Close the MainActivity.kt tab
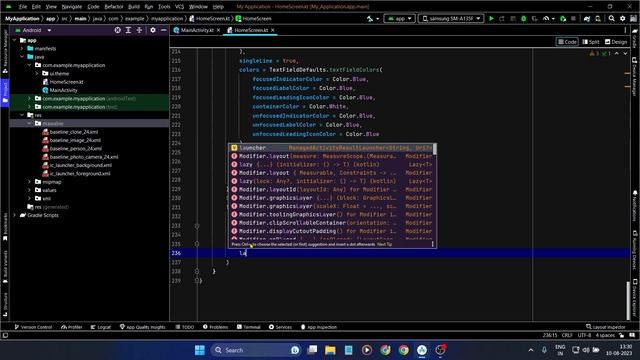Image resolution: width=640 pixels, height=360 pixels. click(x=218, y=30)
